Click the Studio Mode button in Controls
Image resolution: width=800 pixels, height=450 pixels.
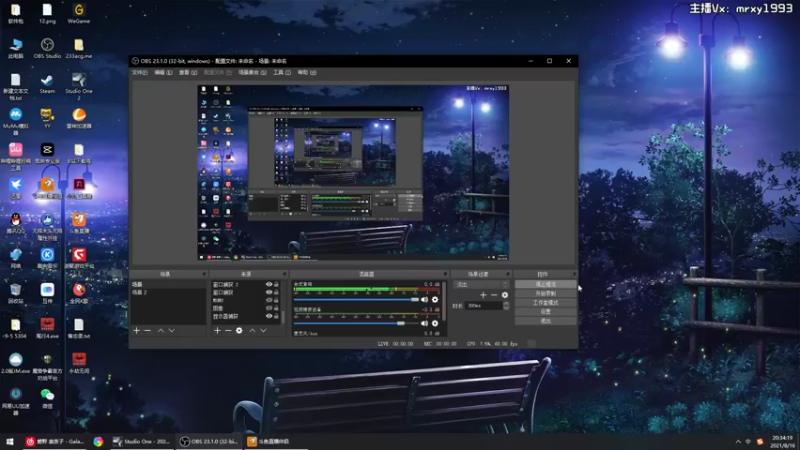click(545, 303)
